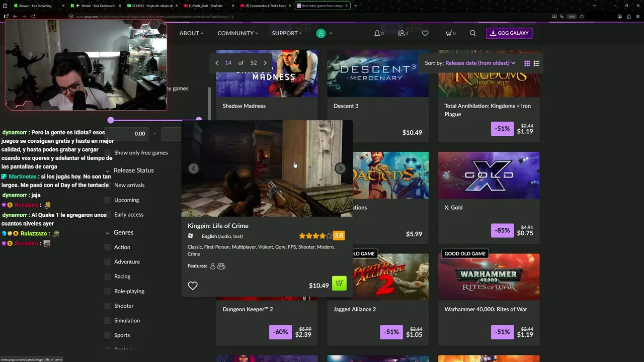644x362 pixels.
Task: Check the Upcoming release status
Action: point(107,200)
